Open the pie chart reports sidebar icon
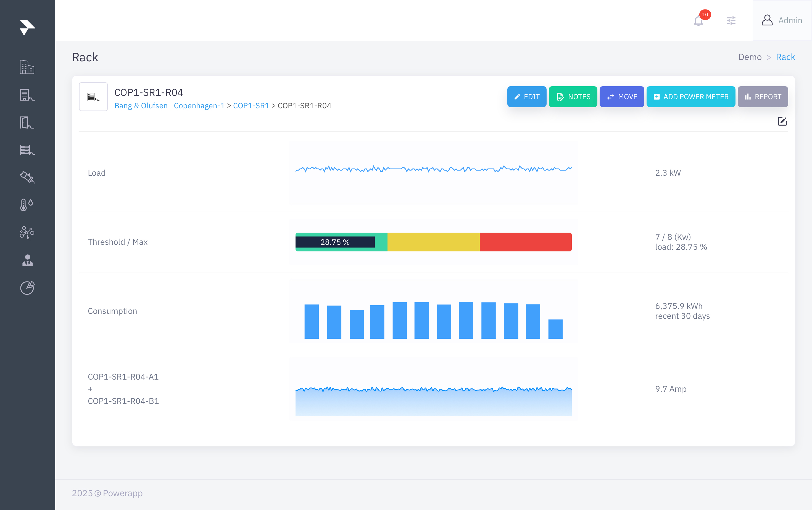This screenshot has height=510, width=812. pos(27,288)
